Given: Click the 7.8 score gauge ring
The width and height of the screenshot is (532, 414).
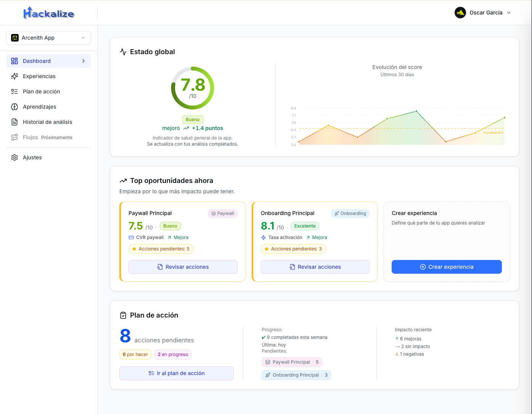Looking at the screenshot, I should pyautogui.click(x=193, y=88).
